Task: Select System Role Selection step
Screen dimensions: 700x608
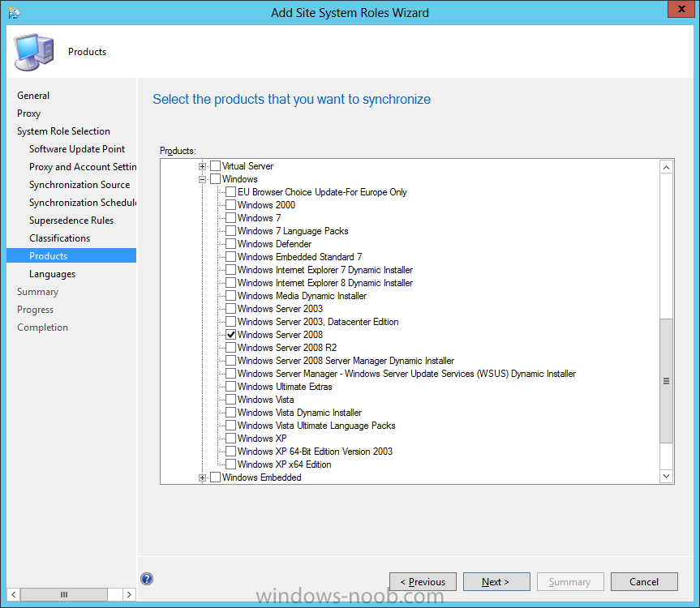Action: pos(63,131)
